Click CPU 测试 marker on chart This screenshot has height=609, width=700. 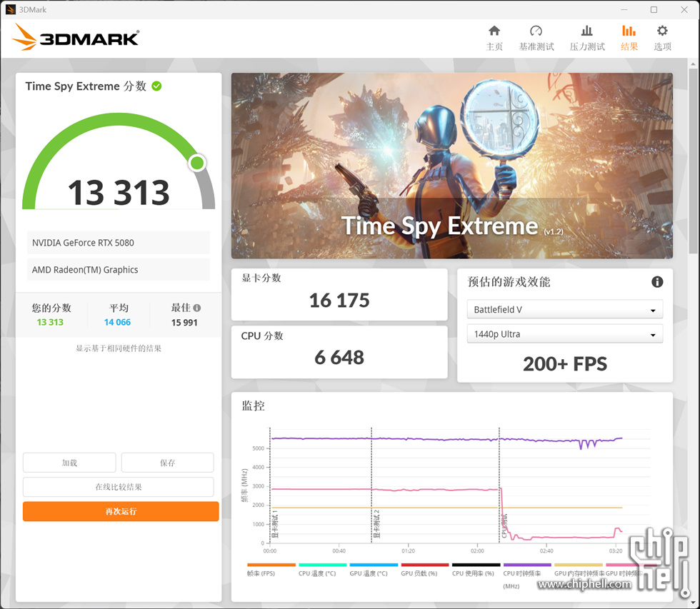click(x=504, y=526)
